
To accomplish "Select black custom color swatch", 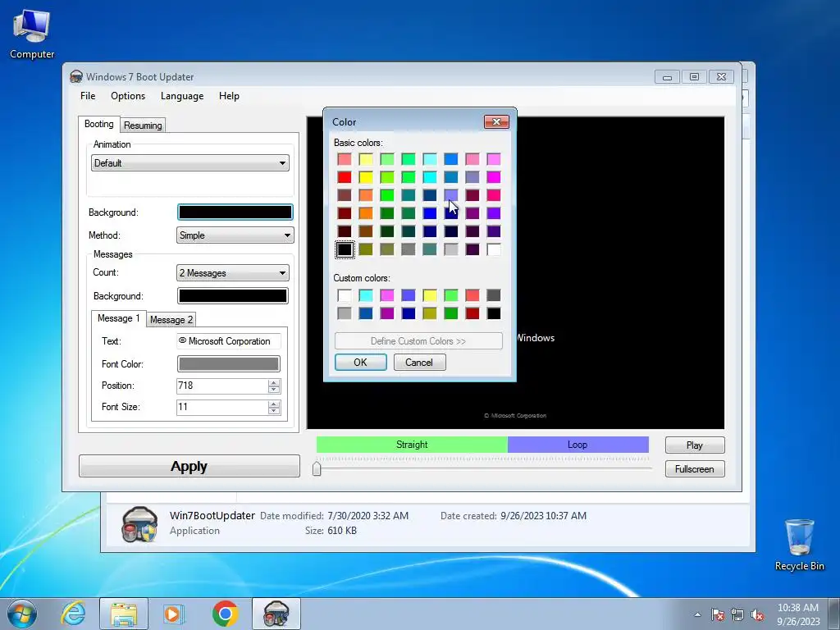I will point(494,313).
